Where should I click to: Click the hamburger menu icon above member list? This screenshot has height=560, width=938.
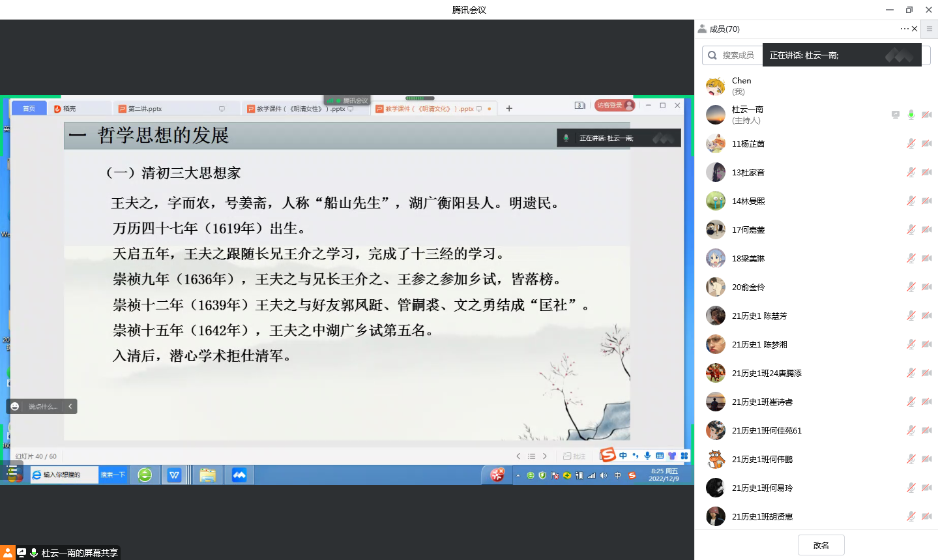930,29
